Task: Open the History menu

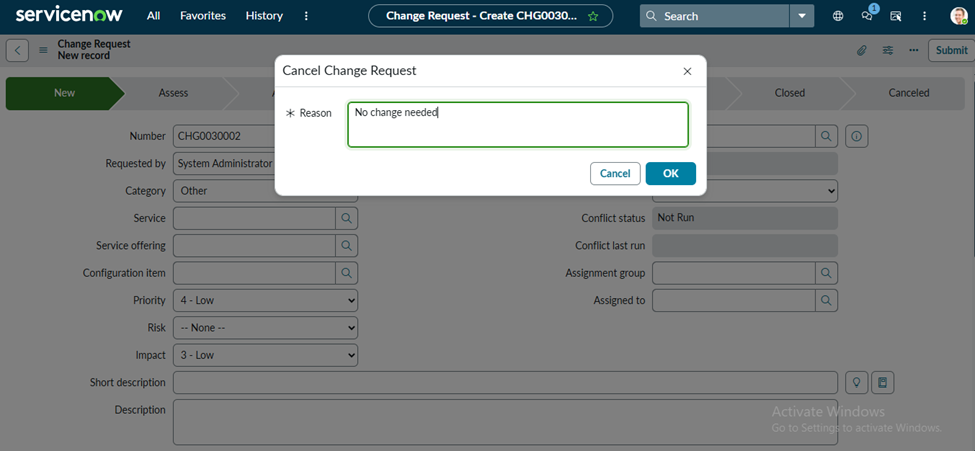Action: click(264, 16)
